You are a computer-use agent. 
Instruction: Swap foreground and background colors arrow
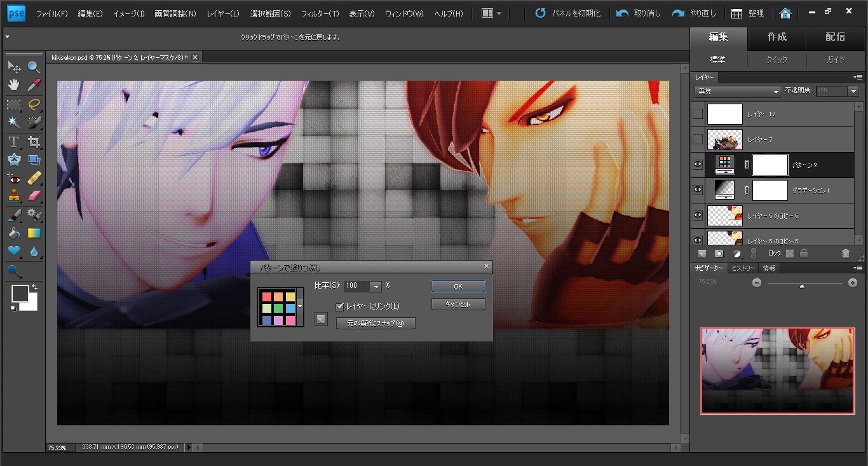pyautogui.click(x=34, y=287)
